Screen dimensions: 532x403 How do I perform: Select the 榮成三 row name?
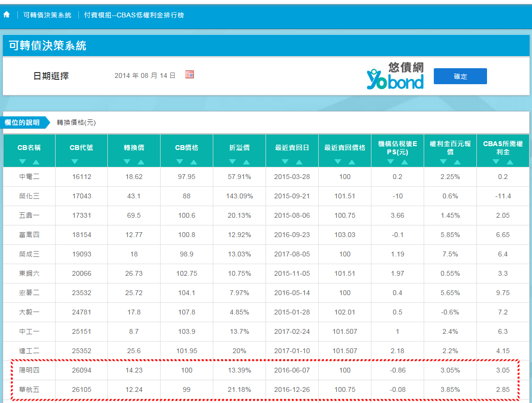tap(29, 254)
